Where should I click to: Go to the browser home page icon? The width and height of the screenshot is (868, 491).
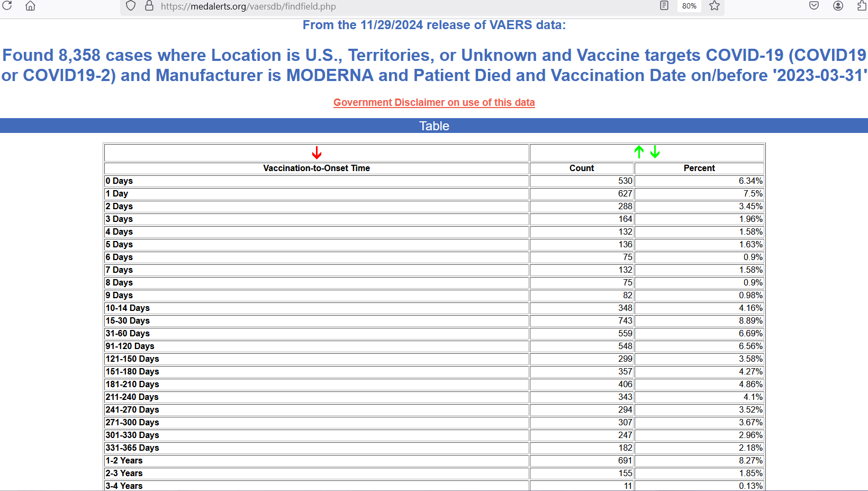click(x=30, y=6)
